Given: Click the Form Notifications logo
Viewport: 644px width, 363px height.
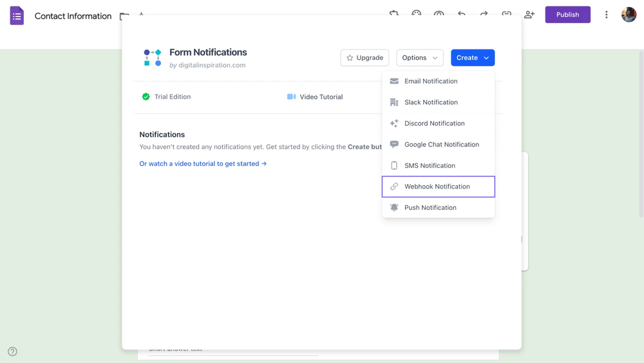Looking at the screenshot, I should click(153, 57).
